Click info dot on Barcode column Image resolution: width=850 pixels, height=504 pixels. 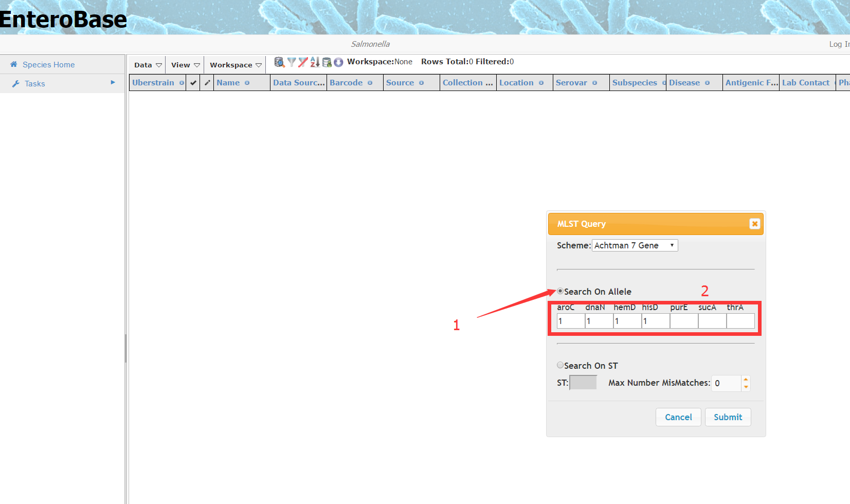(x=370, y=83)
